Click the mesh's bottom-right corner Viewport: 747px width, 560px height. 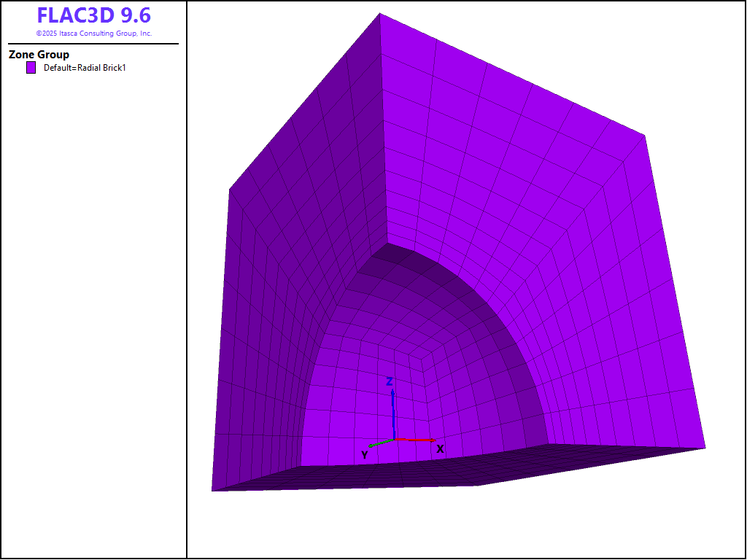(x=705, y=448)
